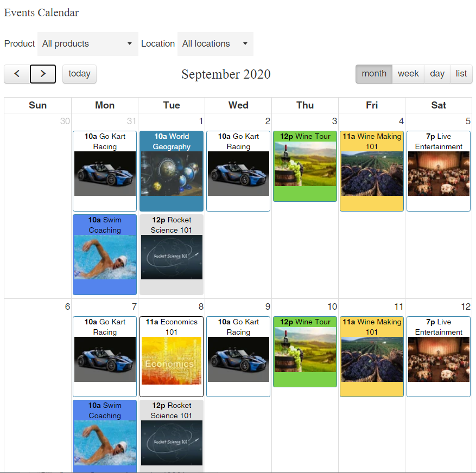Open World Geography event on September 1
The height and width of the screenshot is (473, 476).
tap(172, 171)
